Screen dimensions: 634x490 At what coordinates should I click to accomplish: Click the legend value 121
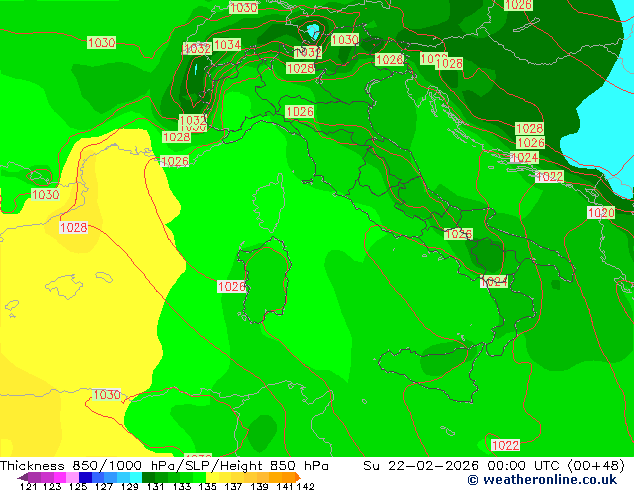[x=28, y=486]
